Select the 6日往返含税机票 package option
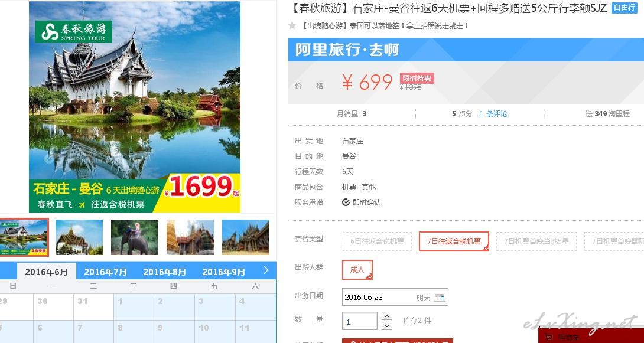Viewport: 644px width, 343px height. tap(377, 241)
